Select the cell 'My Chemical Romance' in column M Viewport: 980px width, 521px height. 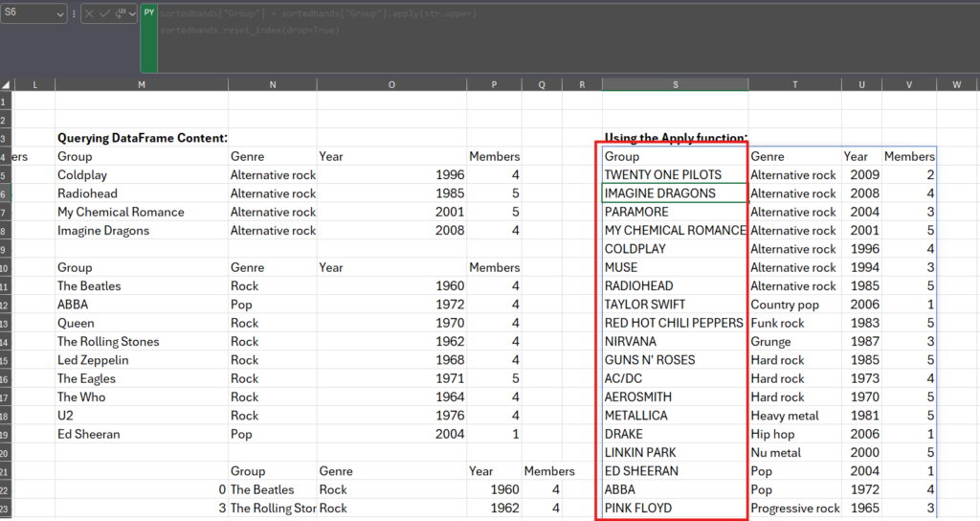(x=142, y=212)
